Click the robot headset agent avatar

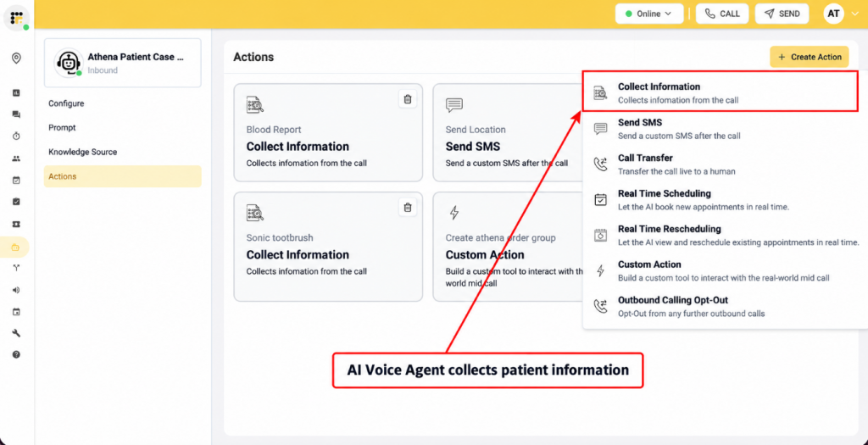(69, 63)
